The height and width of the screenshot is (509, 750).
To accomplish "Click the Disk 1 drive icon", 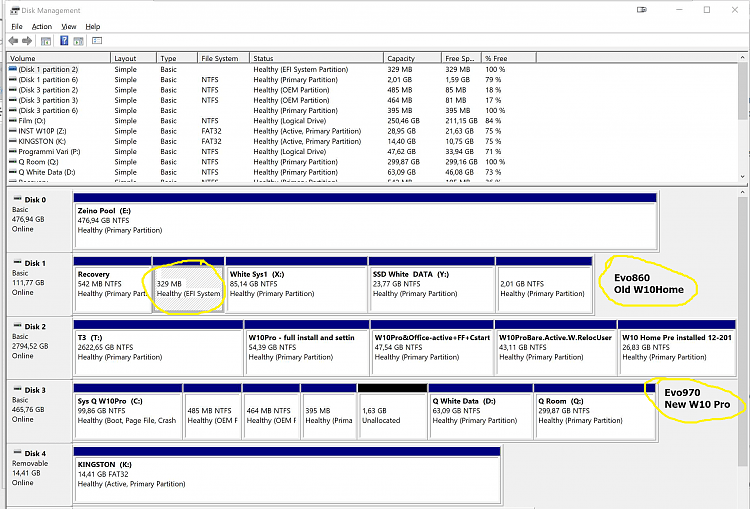I will pyautogui.click(x=18, y=263).
